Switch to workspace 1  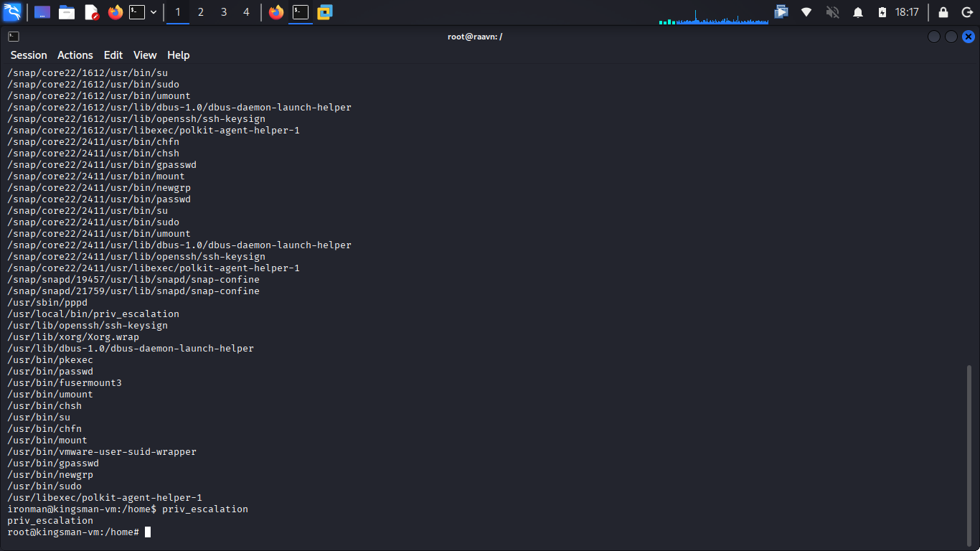[x=178, y=12]
